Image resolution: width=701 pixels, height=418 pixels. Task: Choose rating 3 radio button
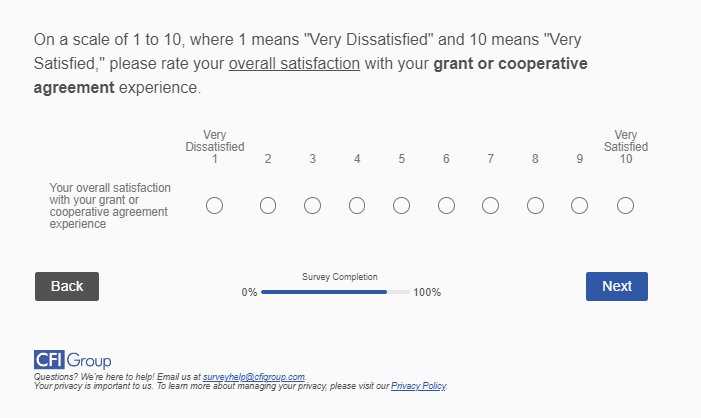(312, 206)
